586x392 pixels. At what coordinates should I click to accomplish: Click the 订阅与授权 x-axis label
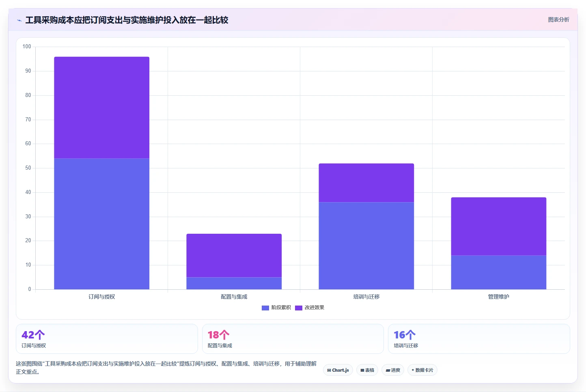pyautogui.click(x=101, y=297)
